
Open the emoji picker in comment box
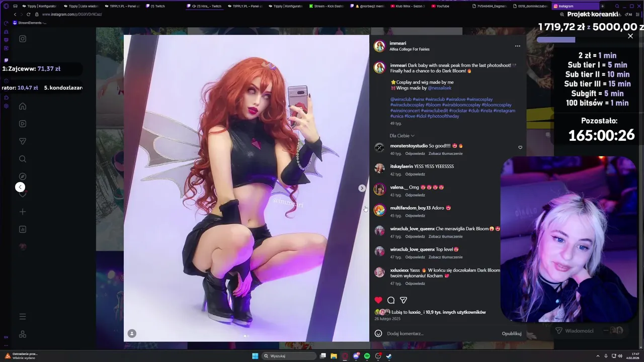pyautogui.click(x=378, y=333)
